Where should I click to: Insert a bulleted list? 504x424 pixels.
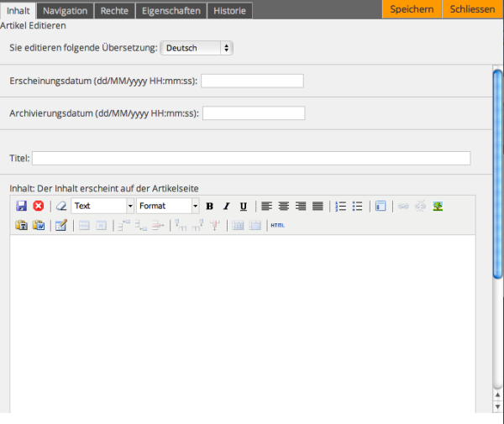pos(357,206)
